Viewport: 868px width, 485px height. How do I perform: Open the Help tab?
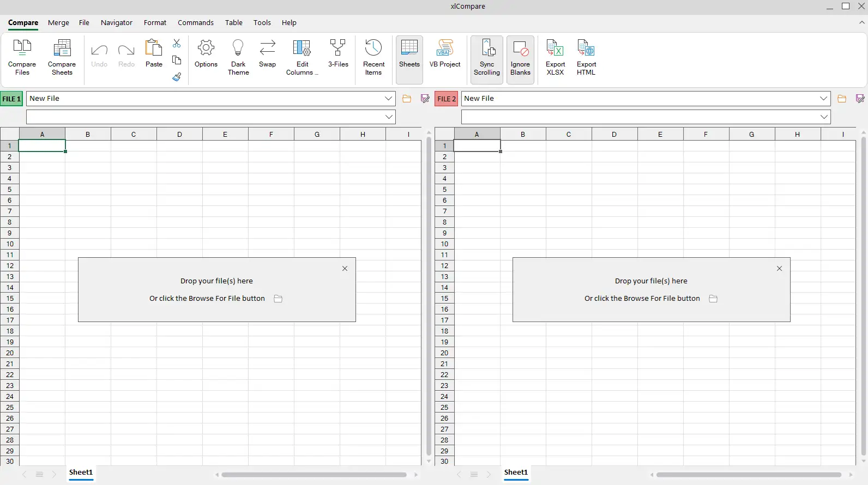[289, 22]
